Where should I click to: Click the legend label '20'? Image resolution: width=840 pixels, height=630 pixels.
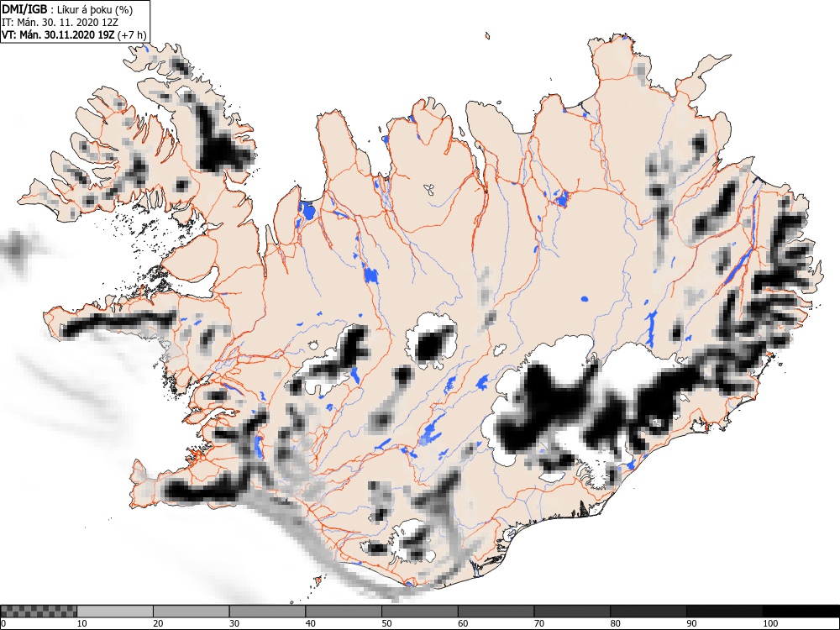tap(158, 623)
